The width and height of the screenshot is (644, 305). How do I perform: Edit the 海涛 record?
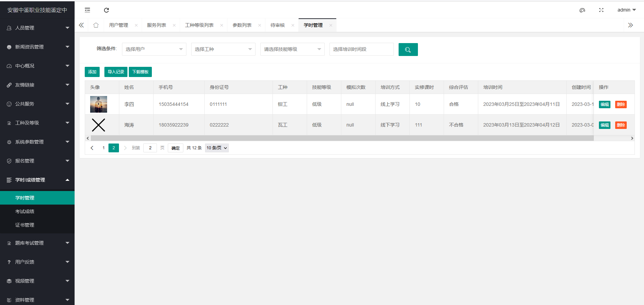pos(605,125)
